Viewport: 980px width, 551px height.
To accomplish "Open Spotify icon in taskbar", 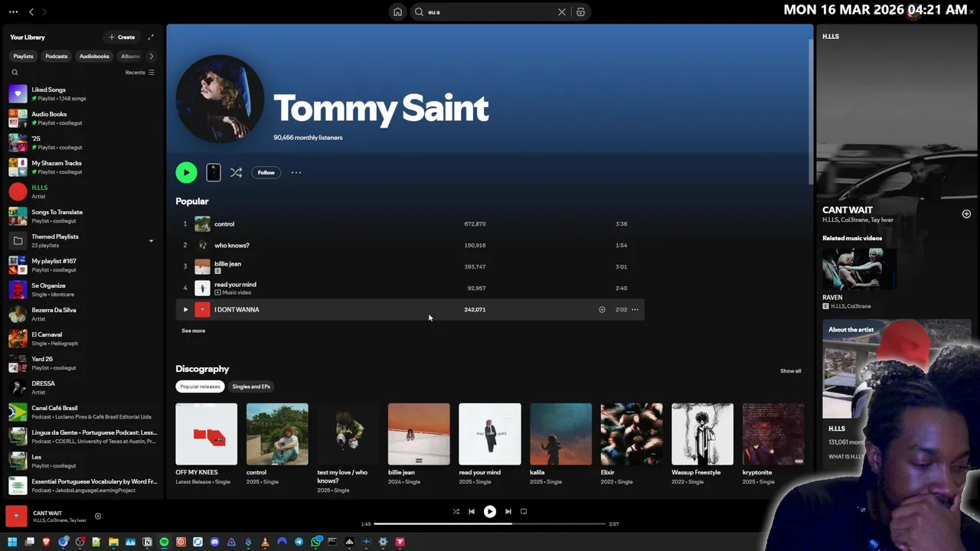I will click(164, 542).
